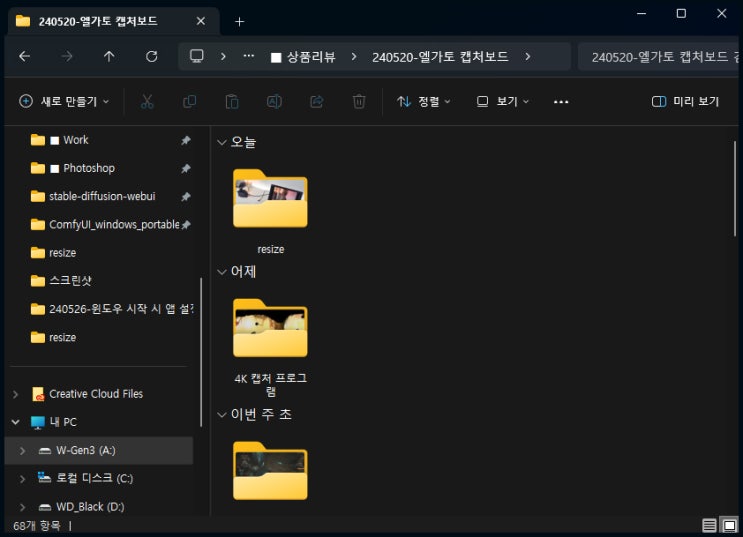The image size is (743, 537).
Task: Go forward with the right arrow button
Action: coord(67,57)
